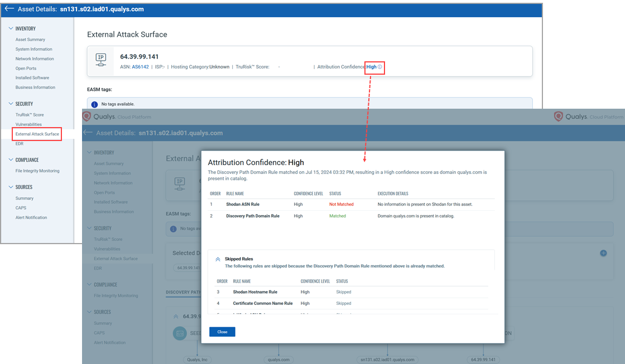Click the EXECUTION DETAILS column header

click(x=393, y=193)
